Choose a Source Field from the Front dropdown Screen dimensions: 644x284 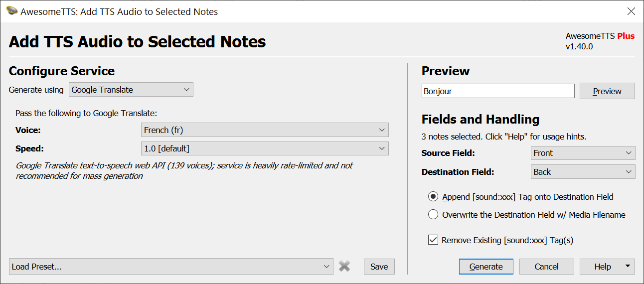click(583, 153)
